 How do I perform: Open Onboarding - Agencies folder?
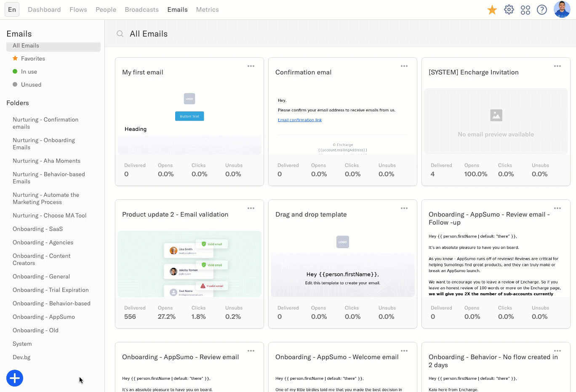43,242
